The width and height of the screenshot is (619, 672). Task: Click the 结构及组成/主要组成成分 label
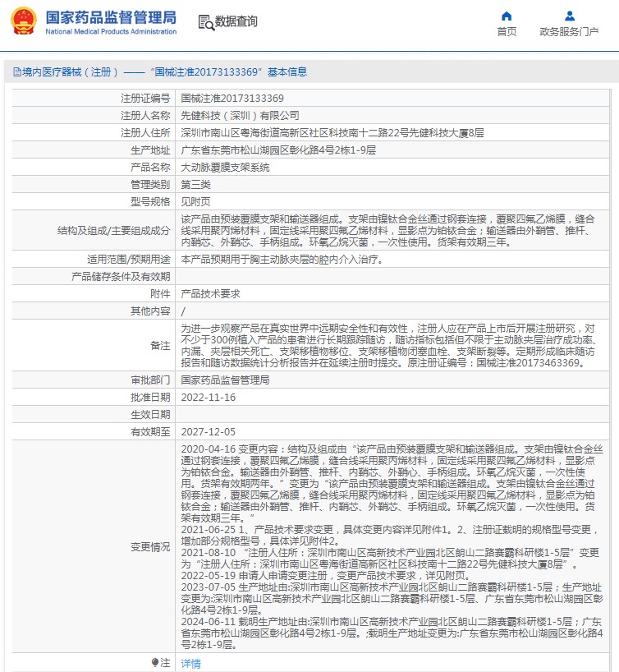pos(114,231)
